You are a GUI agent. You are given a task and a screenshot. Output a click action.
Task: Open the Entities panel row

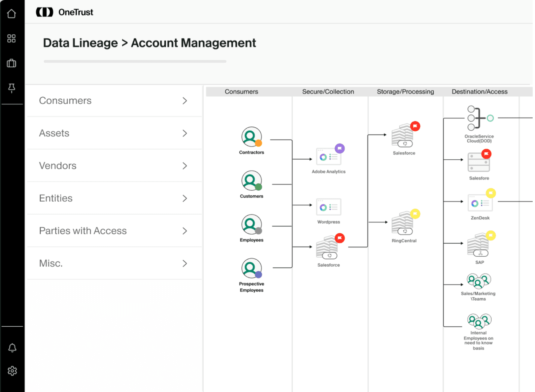(x=114, y=198)
